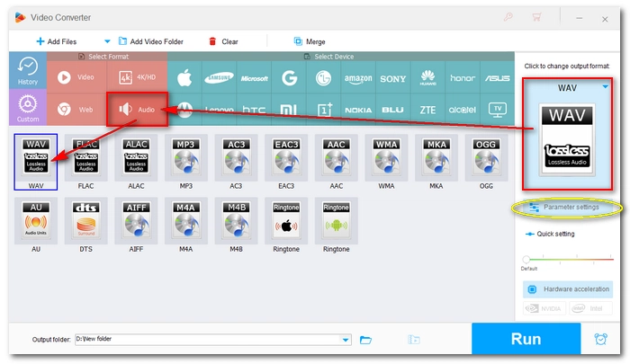Open Huawei device presets
This screenshot has height=364, width=630.
point(427,78)
